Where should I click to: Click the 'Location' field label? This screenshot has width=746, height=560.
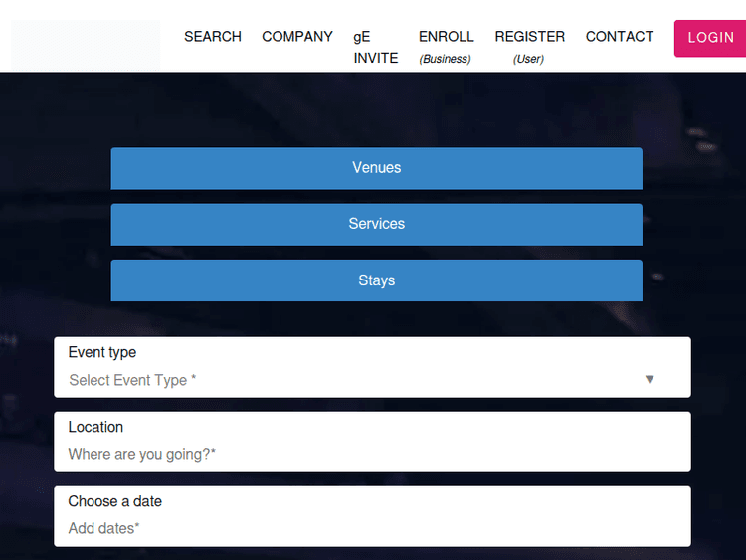pyautogui.click(x=95, y=427)
